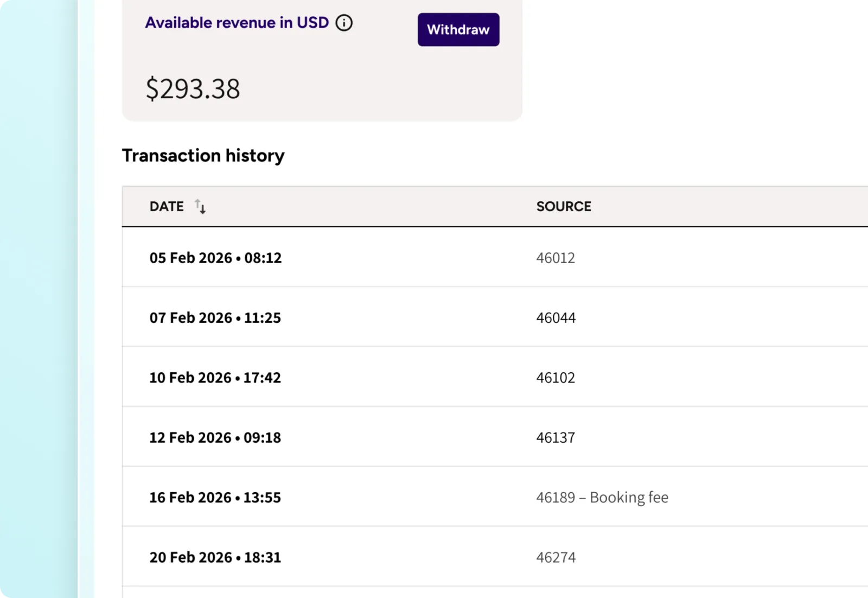This screenshot has height=598, width=868.
Task: Open source 46012
Action: [x=555, y=258]
